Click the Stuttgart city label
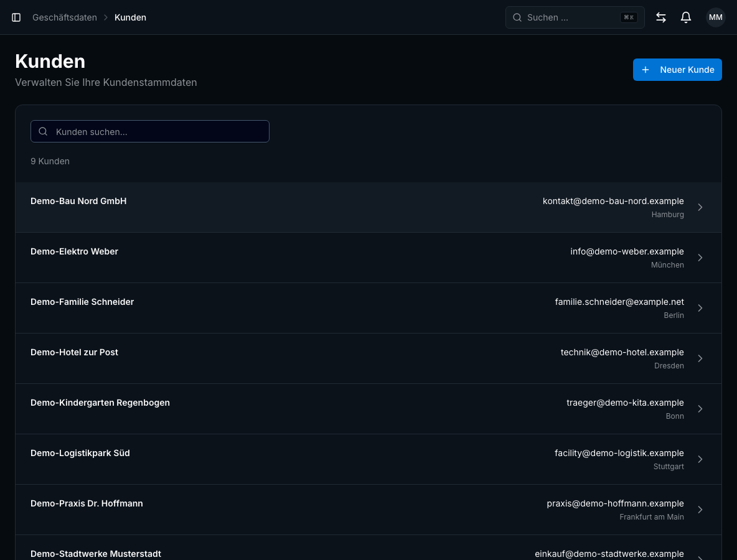The width and height of the screenshot is (737, 560). click(669, 467)
